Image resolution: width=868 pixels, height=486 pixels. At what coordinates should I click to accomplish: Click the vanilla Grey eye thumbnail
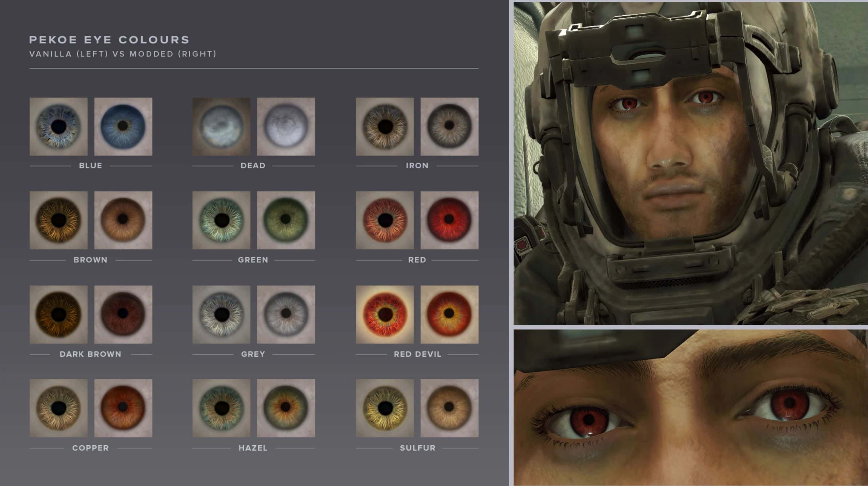point(221,314)
